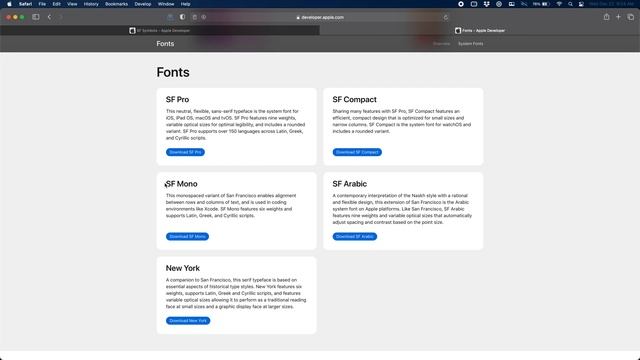Click the SF Pro card heading

click(177, 100)
